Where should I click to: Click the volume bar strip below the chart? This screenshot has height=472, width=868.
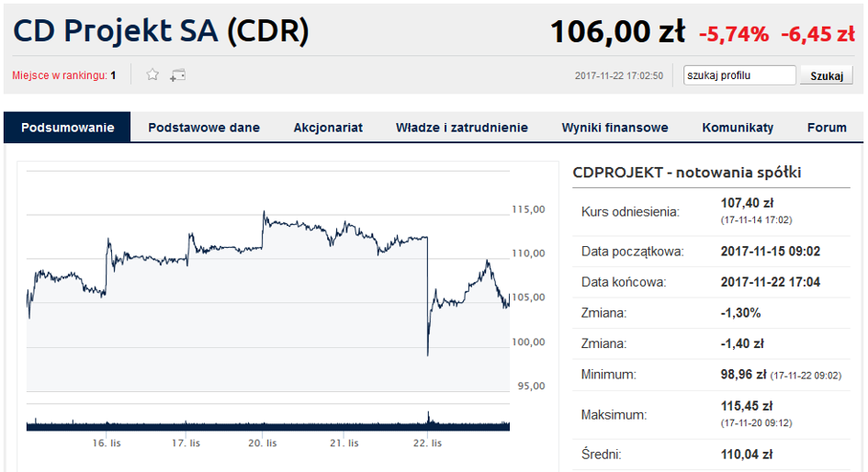266,424
